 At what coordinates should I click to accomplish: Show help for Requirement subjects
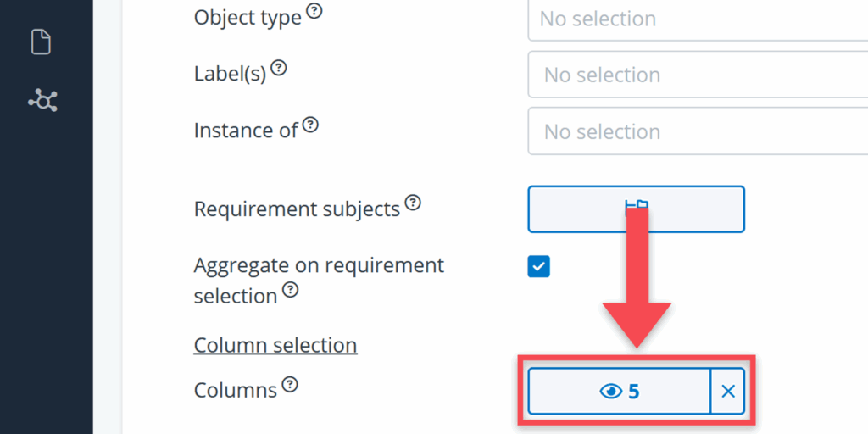point(413,203)
